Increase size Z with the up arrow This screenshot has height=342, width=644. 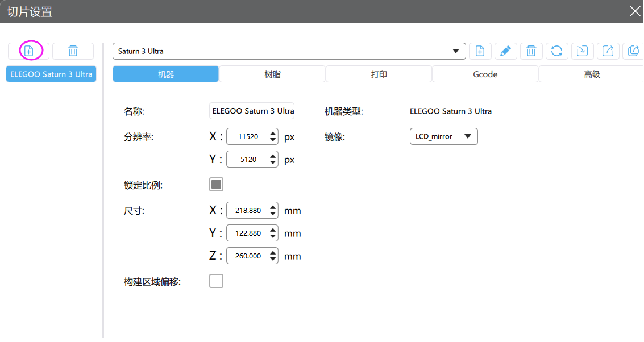click(273, 252)
